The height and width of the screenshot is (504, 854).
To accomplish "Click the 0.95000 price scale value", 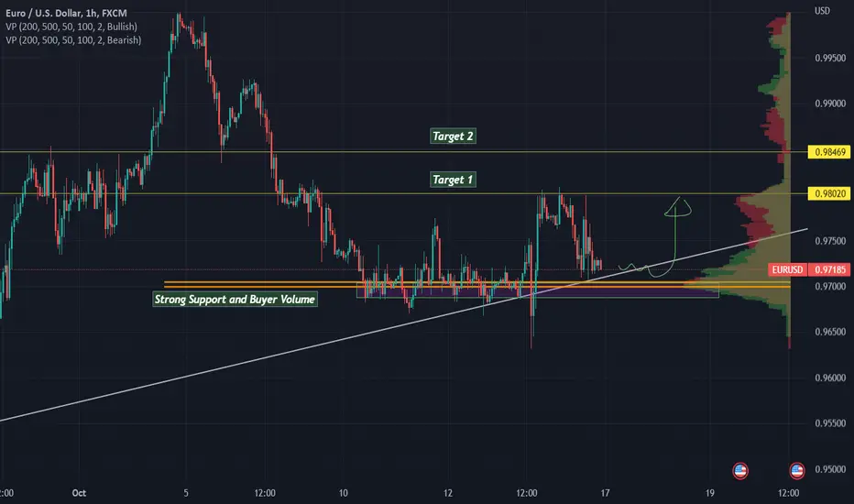I will [830, 469].
